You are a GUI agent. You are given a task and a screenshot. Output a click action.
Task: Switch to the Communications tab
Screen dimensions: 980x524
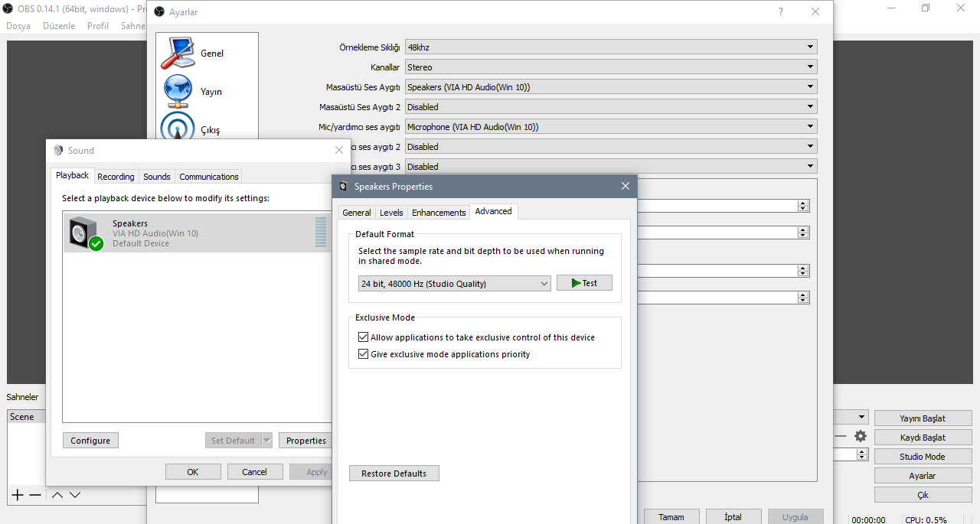pos(209,177)
